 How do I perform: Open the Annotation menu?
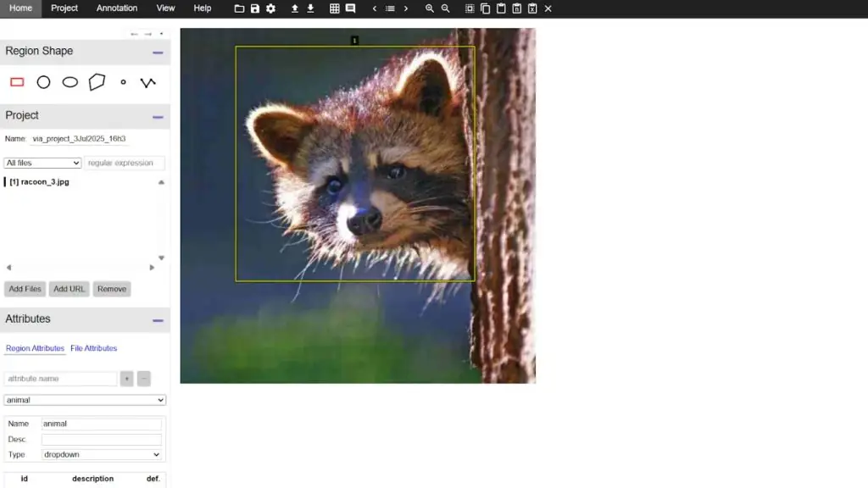[117, 8]
